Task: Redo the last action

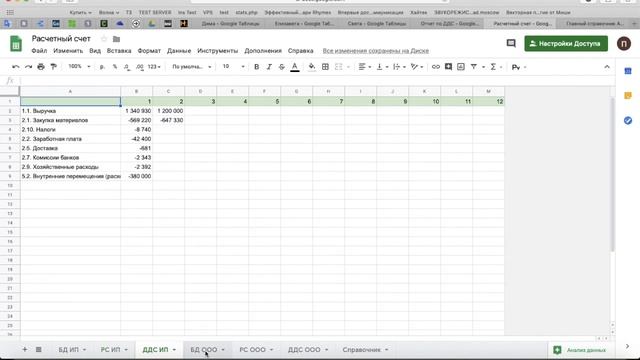Action: [28, 67]
